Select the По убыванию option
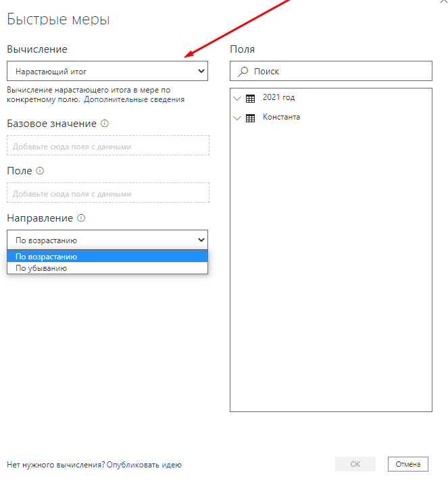 point(107,268)
